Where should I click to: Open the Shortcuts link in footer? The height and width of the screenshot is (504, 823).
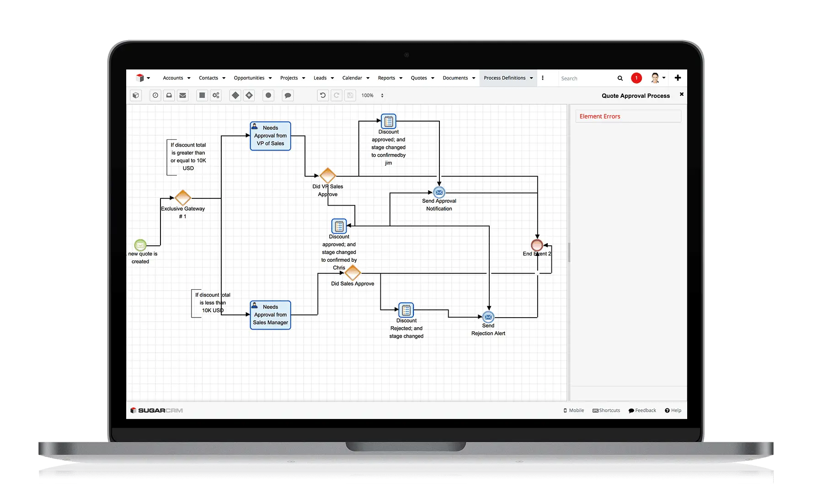click(x=606, y=410)
